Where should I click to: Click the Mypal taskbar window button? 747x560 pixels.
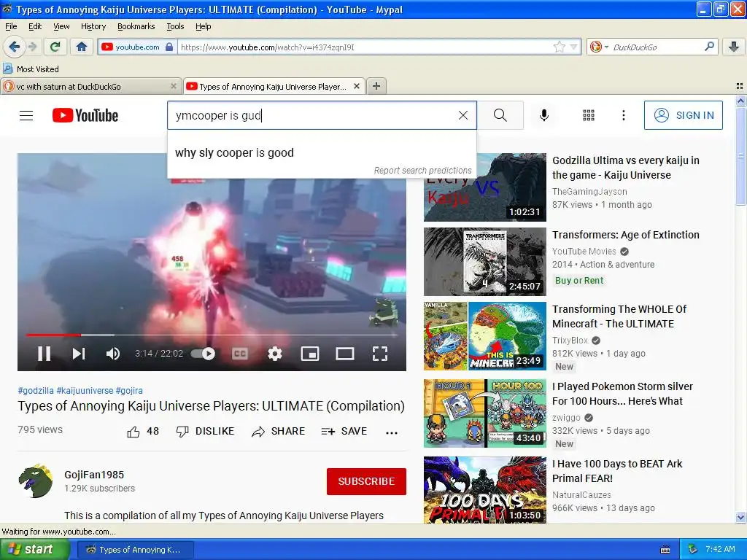coord(135,550)
